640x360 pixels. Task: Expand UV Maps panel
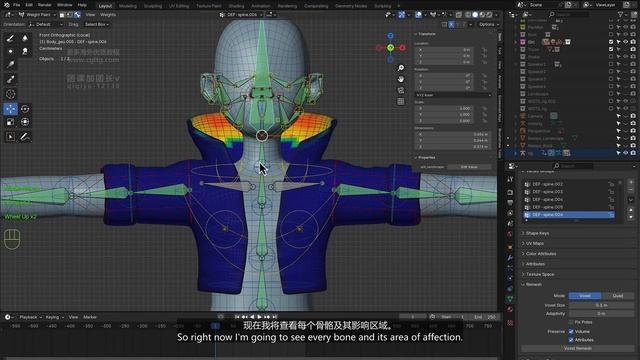point(534,243)
